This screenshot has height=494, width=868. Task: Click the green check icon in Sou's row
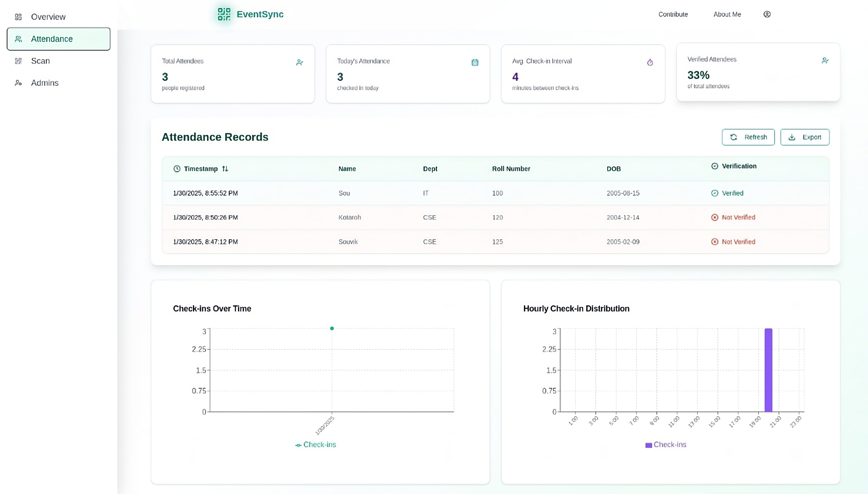pyautogui.click(x=714, y=193)
